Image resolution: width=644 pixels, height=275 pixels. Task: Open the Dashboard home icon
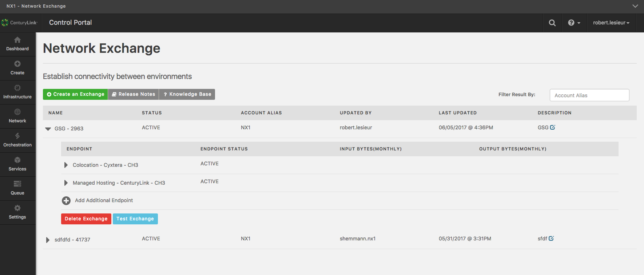[17, 40]
